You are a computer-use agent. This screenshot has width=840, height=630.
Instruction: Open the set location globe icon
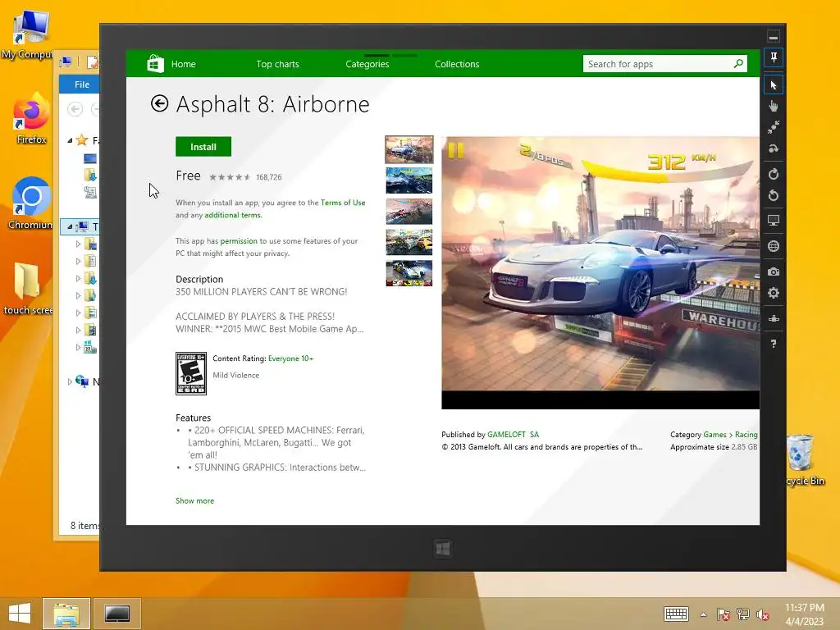[774, 246]
